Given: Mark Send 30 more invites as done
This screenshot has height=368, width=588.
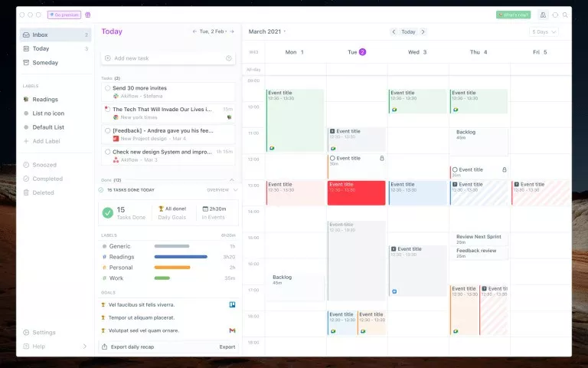Looking at the screenshot, I should [x=108, y=88].
